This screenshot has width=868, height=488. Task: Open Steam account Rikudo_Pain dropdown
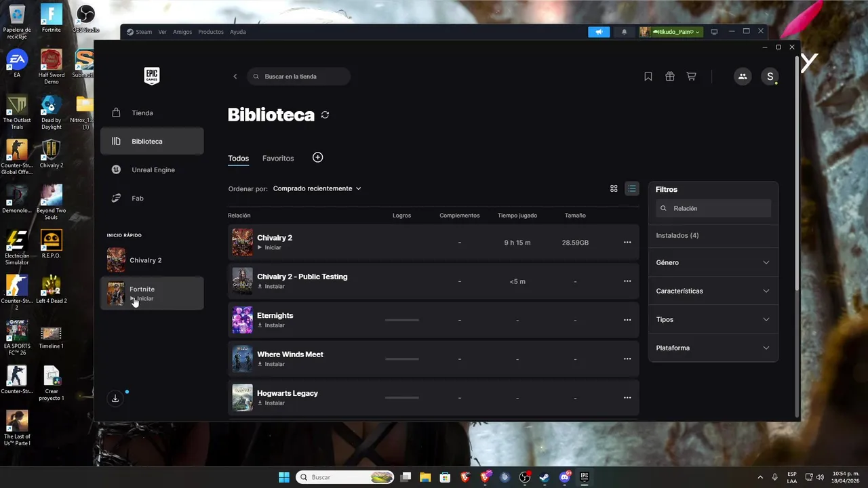pyautogui.click(x=671, y=32)
